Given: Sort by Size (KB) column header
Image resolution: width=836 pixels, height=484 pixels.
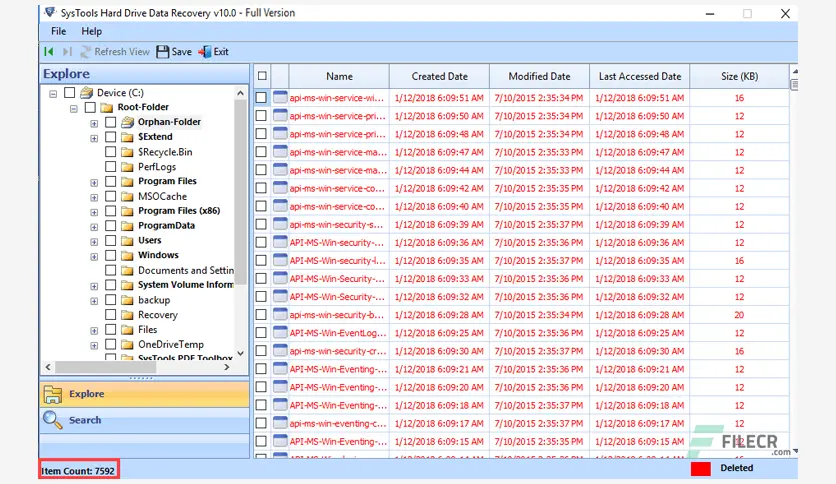Looking at the screenshot, I should pos(739,76).
